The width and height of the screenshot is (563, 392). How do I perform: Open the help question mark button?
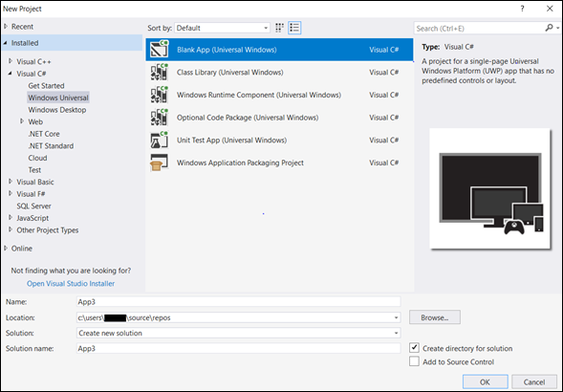[x=523, y=9]
